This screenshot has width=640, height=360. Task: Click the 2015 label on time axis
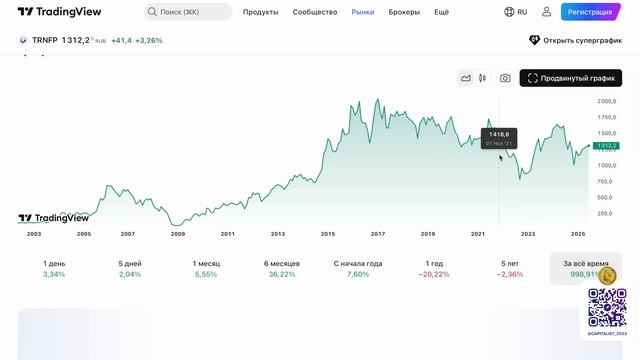point(328,234)
